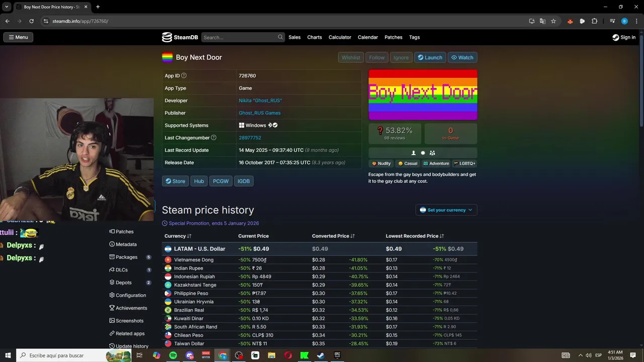
Task: Click the Last Changenumber help icon
Action: pyautogui.click(x=214, y=138)
